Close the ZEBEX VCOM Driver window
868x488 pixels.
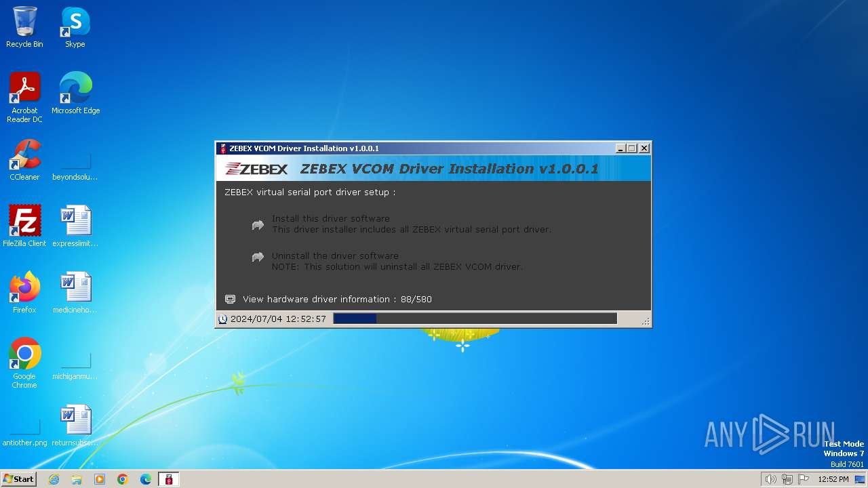tap(644, 148)
